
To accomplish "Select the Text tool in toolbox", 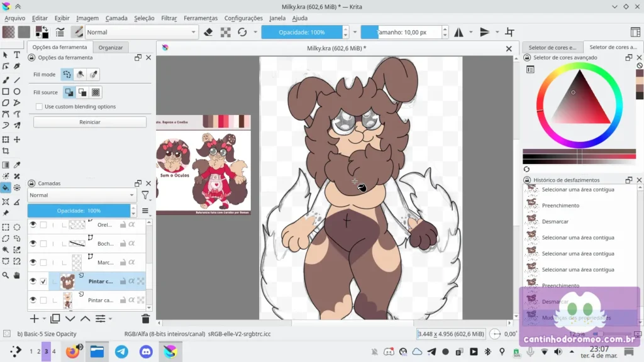I will tap(17, 55).
